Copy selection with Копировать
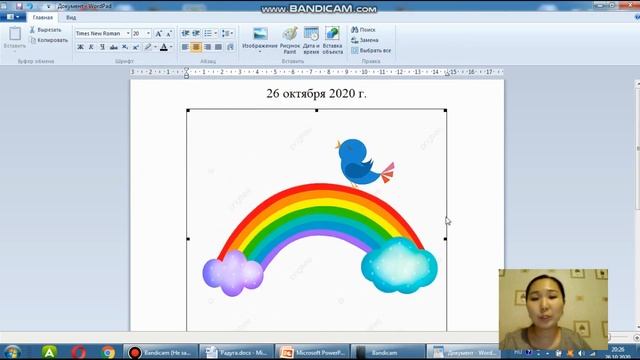The image size is (640, 360). 49,40
